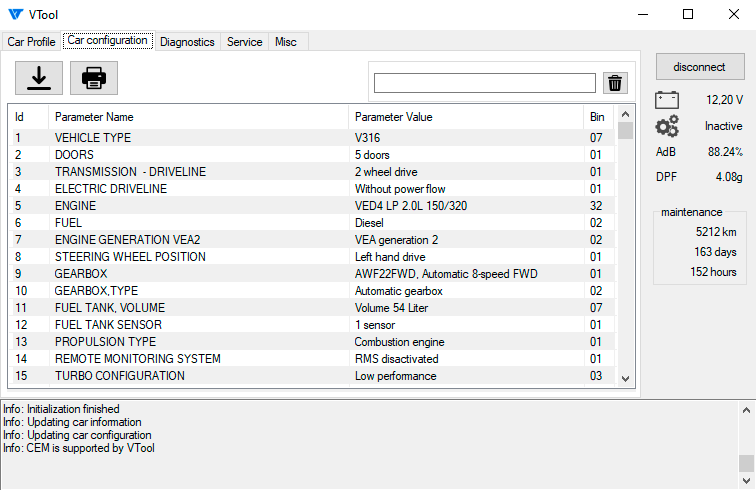Open the Diagnostics tab

(x=187, y=42)
